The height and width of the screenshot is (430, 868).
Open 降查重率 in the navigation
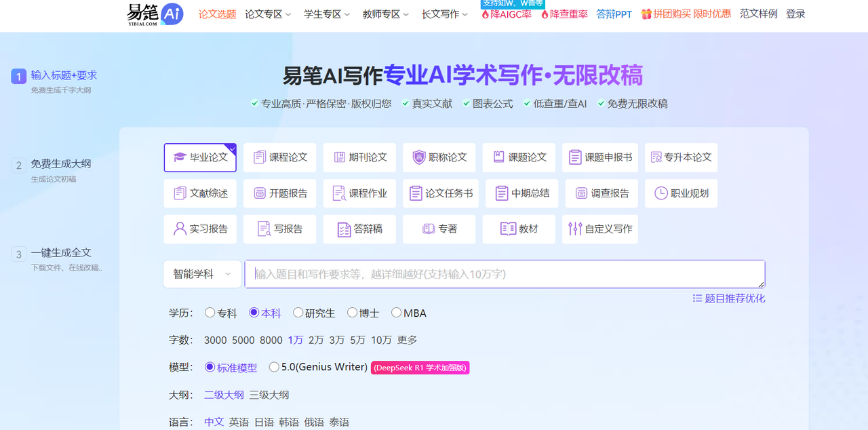[569, 14]
